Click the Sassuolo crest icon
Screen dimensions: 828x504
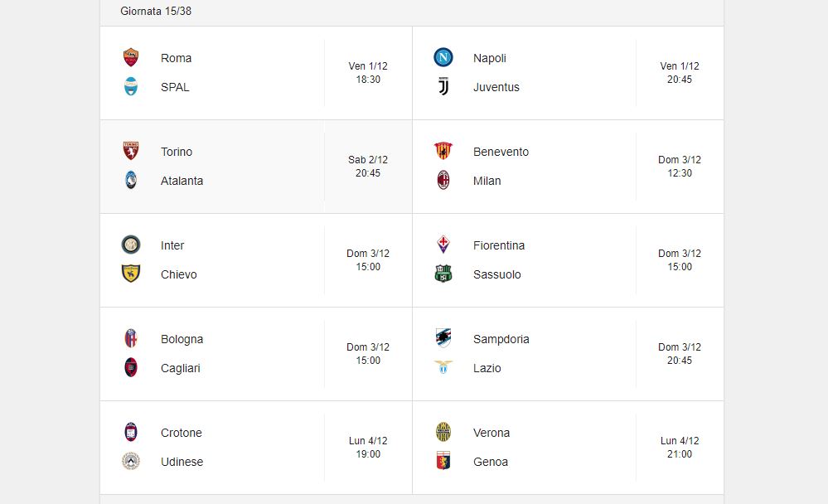[x=443, y=274]
